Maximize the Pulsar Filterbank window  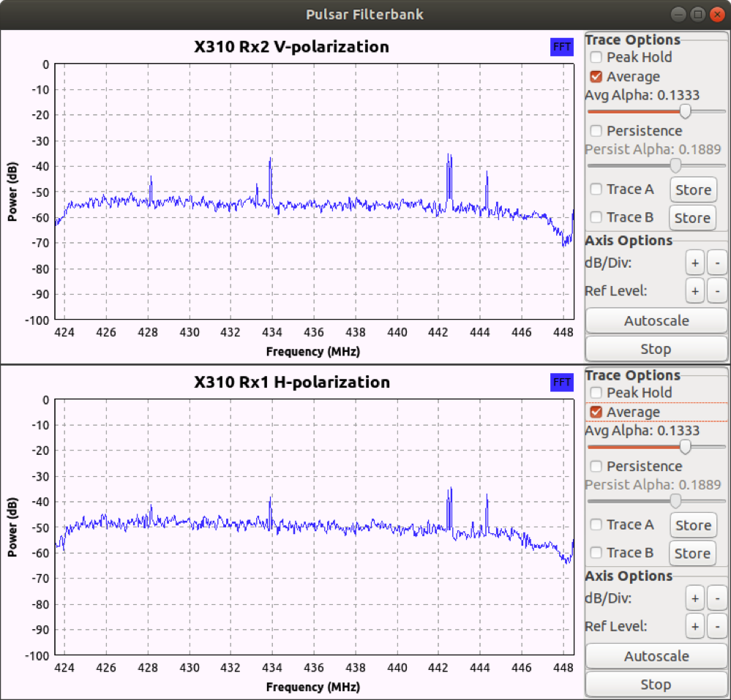[x=697, y=15]
